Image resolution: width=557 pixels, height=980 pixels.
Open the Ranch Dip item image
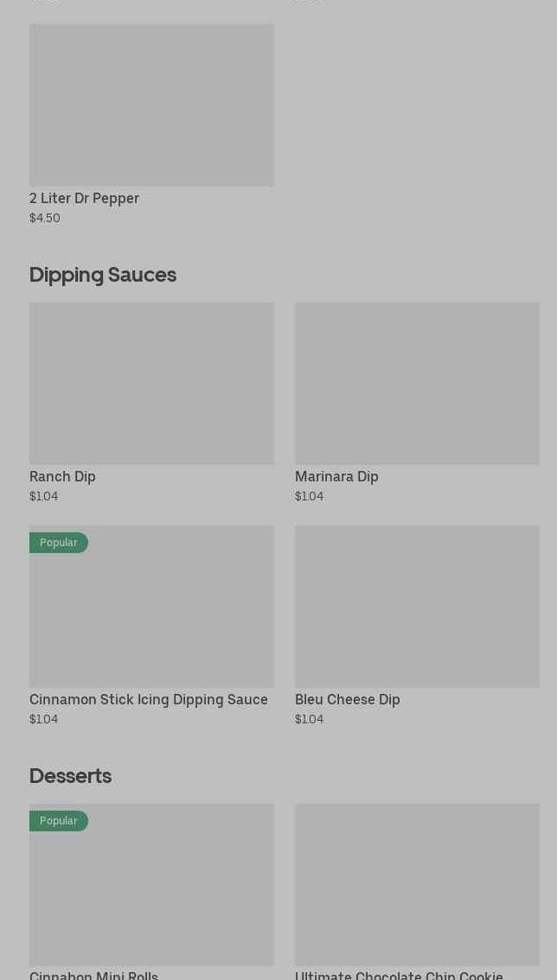[x=151, y=383]
